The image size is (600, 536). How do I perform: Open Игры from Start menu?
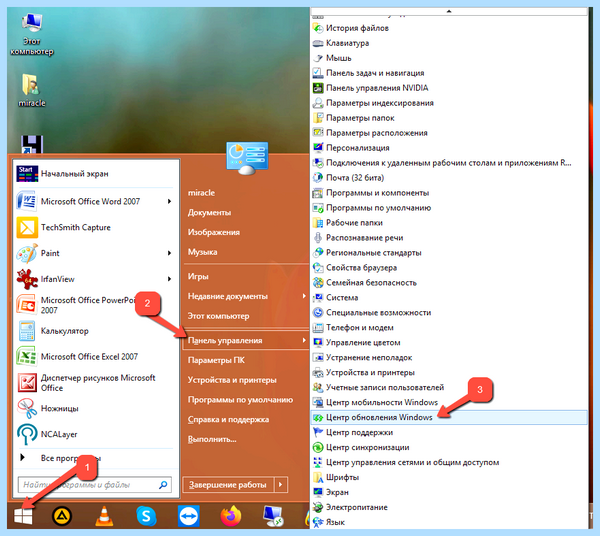pos(198,277)
